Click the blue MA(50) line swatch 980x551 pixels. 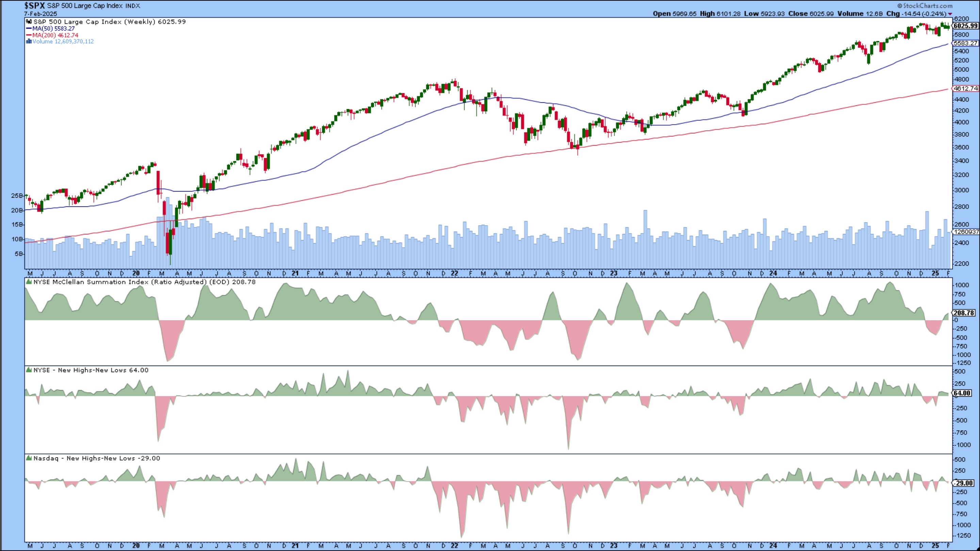pyautogui.click(x=29, y=29)
